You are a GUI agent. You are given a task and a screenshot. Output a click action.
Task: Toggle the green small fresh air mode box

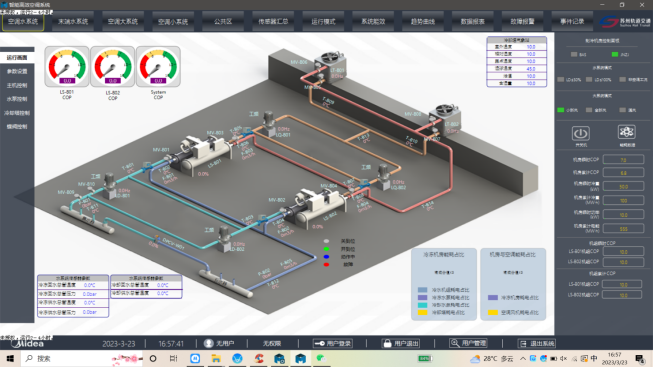tap(561, 110)
